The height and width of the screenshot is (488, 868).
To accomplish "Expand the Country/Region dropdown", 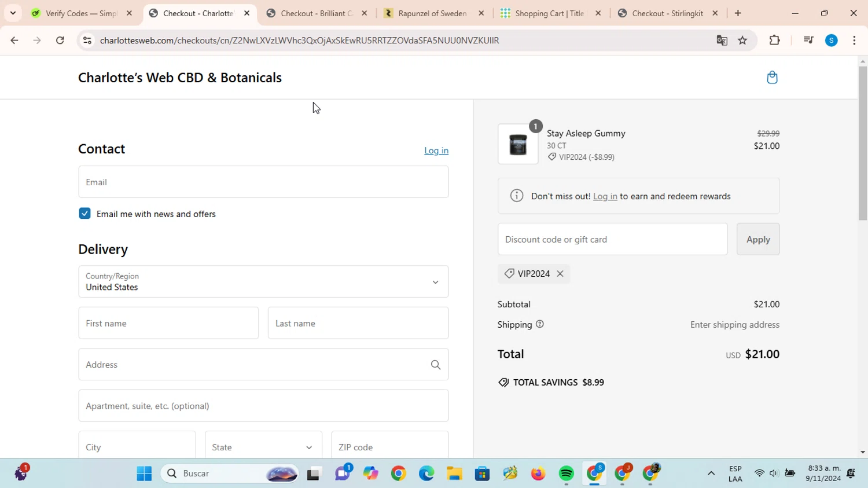I will 263,282.
